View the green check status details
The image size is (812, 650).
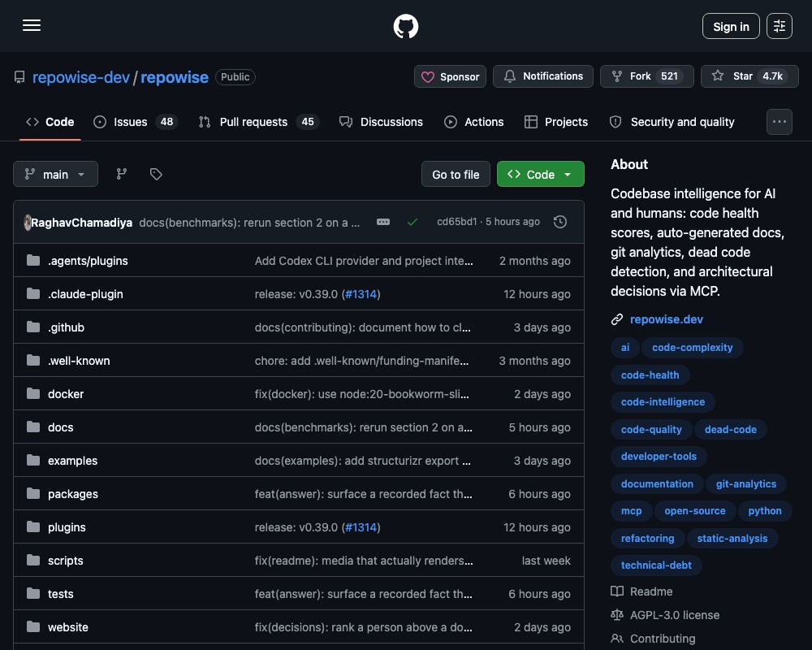point(412,222)
